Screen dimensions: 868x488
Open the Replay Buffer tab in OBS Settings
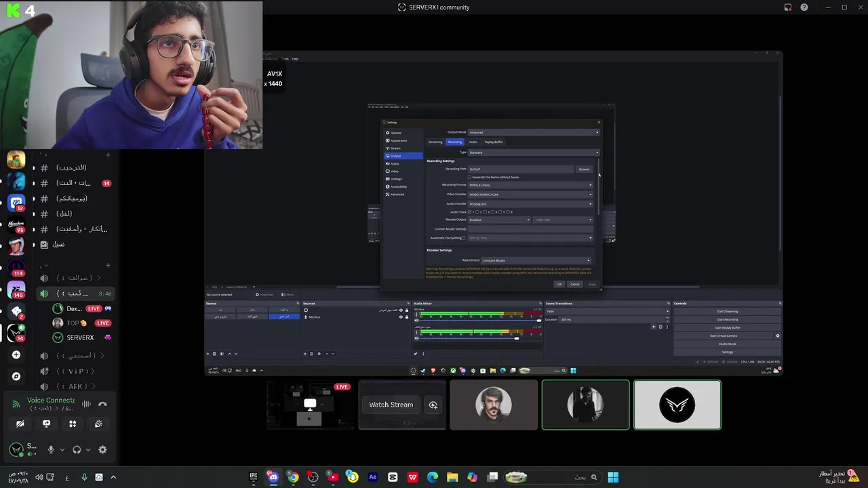(494, 142)
